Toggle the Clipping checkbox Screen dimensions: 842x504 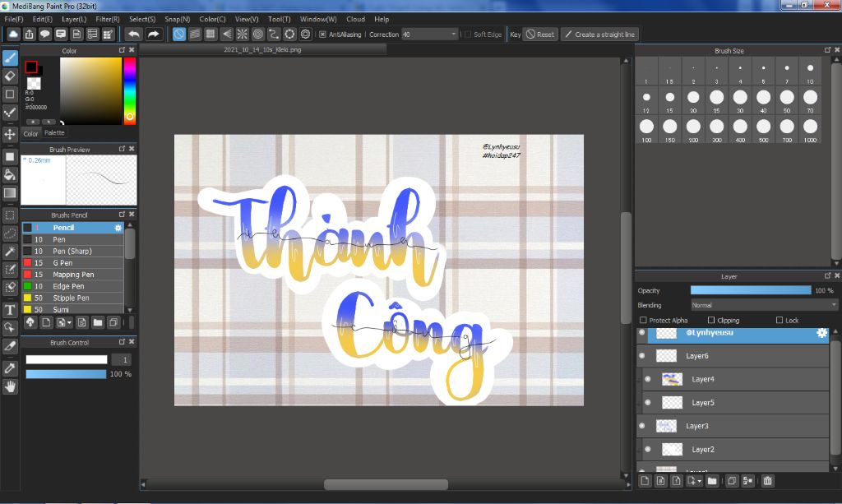710,320
